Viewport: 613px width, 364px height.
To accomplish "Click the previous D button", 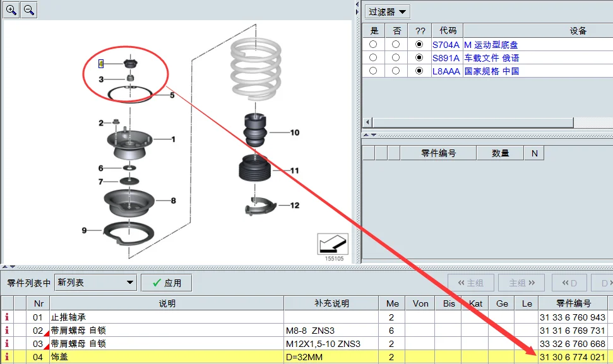I will click(569, 283).
